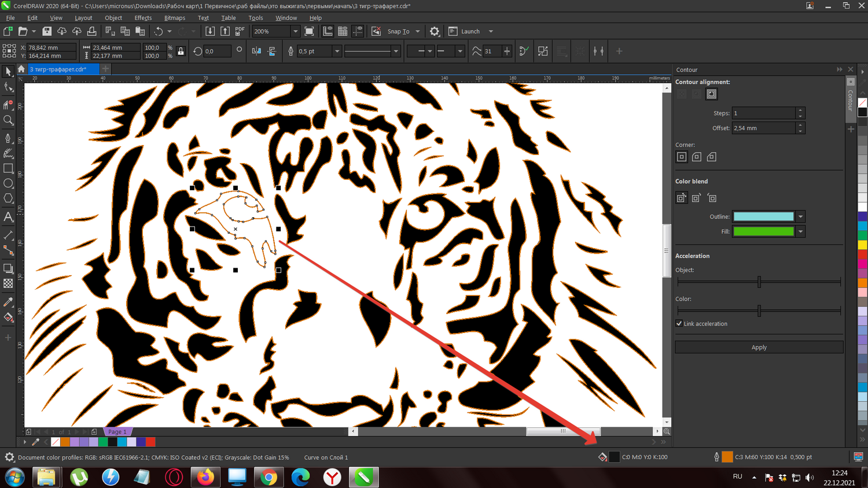868x488 pixels.
Task: Select the Crop tool
Action: click(x=8, y=105)
